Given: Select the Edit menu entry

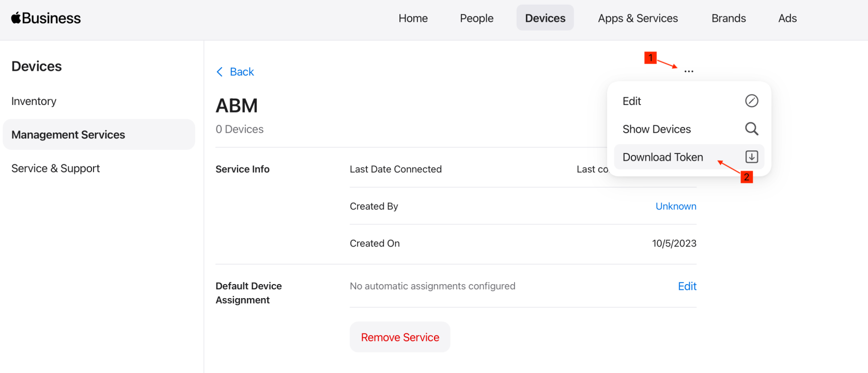Looking at the screenshot, I should 689,101.
